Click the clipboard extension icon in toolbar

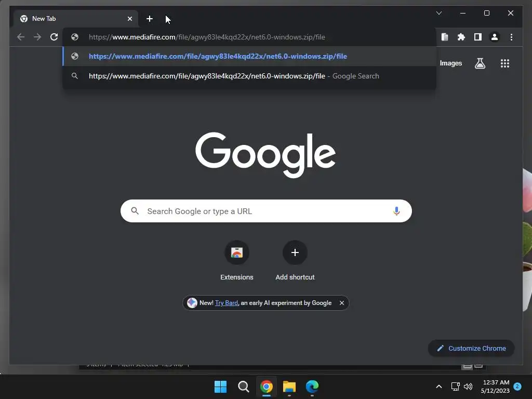point(445,37)
